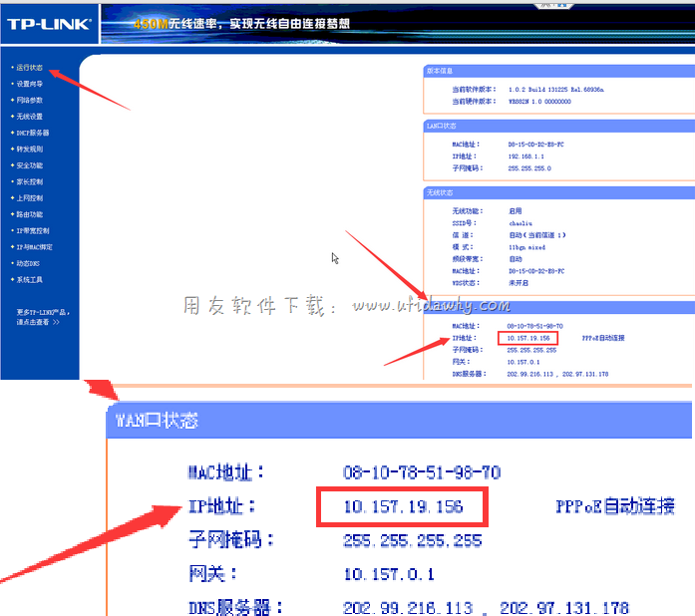Screen dimensions: 695x616
Task: Go to IP带宽控制 settings
Action: (33, 231)
